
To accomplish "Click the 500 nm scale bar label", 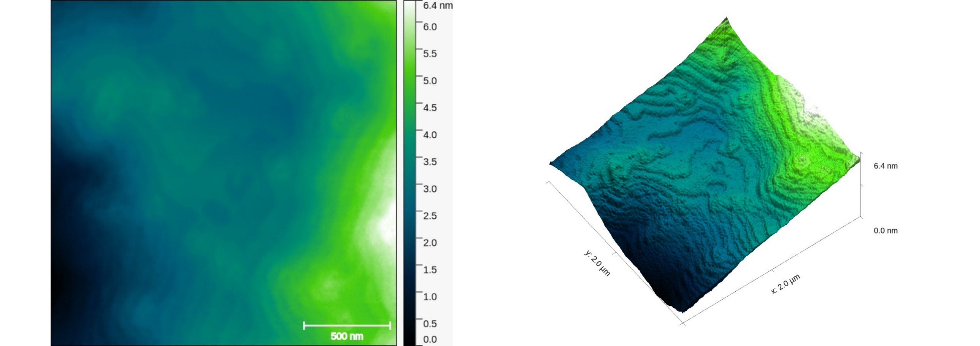I will 347,336.
